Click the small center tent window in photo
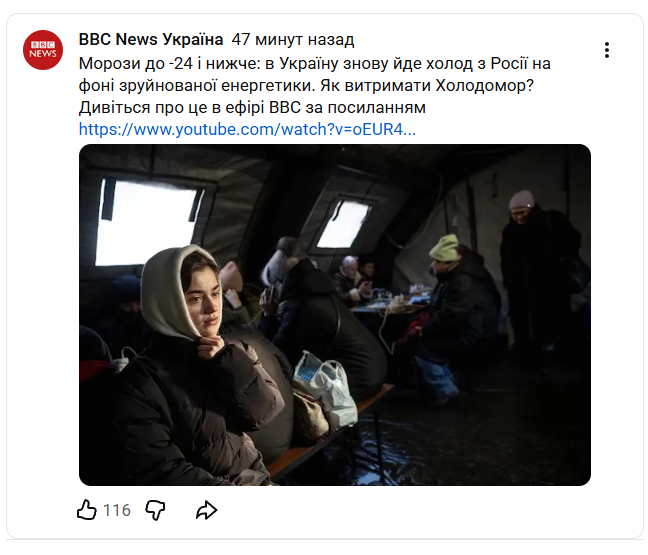The height and width of the screenshot is (555, 648). [x=344, y=224]
